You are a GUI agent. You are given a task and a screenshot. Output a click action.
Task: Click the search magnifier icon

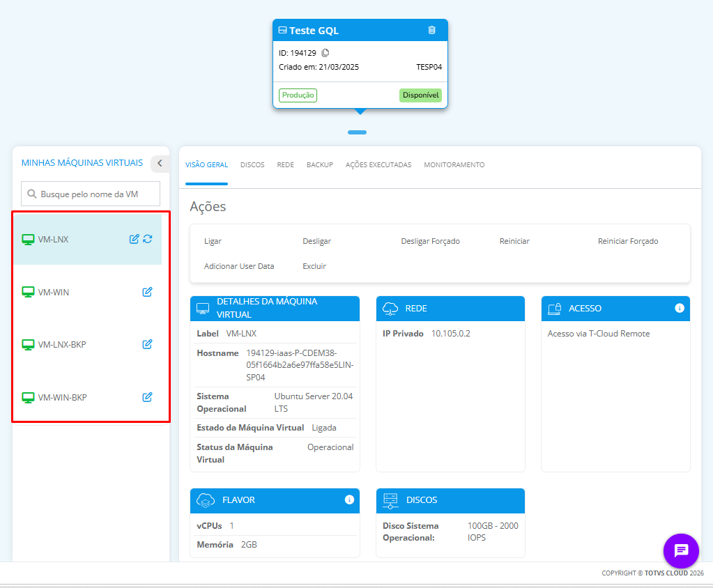point(32,194)
